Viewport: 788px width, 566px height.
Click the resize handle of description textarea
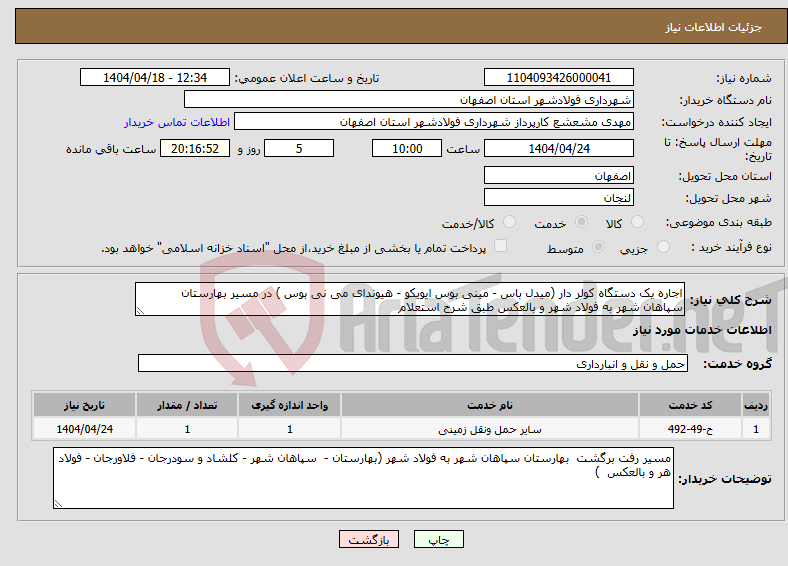tap(140, 311)
